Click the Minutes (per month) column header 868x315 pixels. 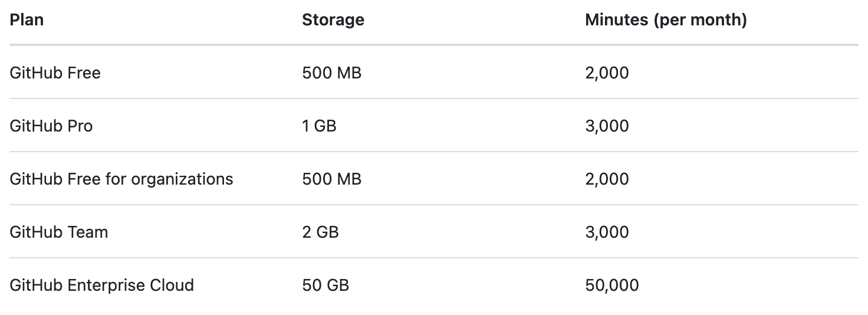pyautogui.click(x=666, y=20)
